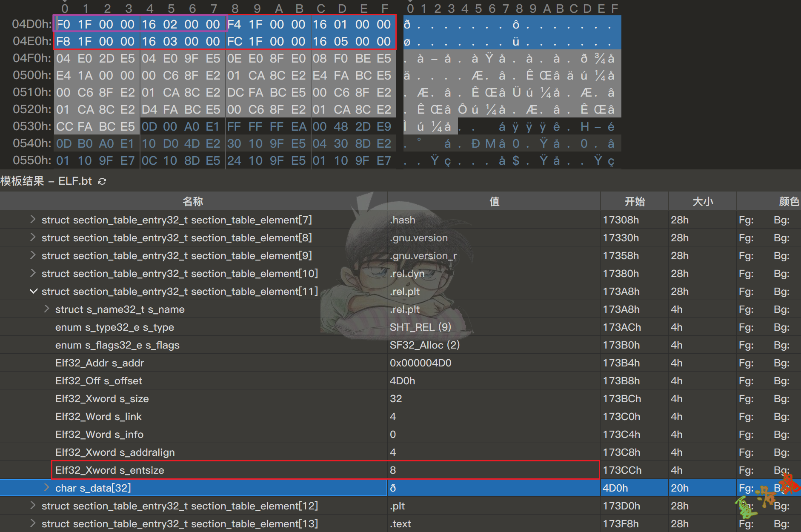
Task: Expand struct s_name32_t s_name node
Action: (46, 309)
